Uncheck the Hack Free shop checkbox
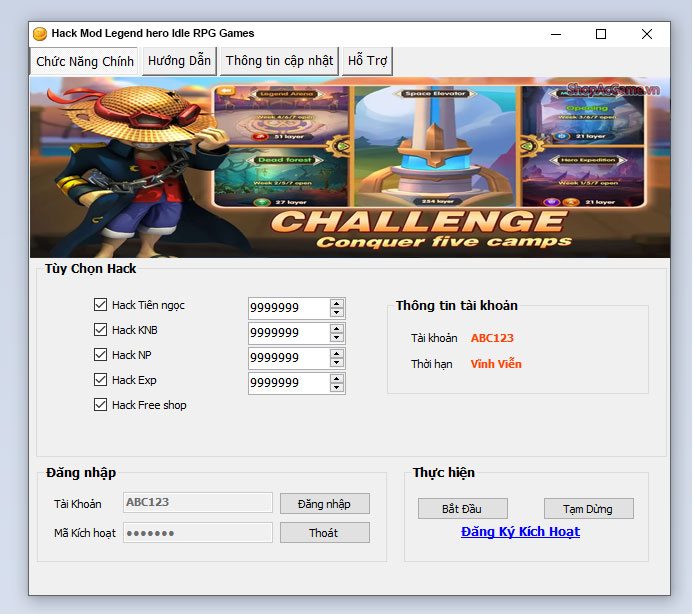 (100, 405)
